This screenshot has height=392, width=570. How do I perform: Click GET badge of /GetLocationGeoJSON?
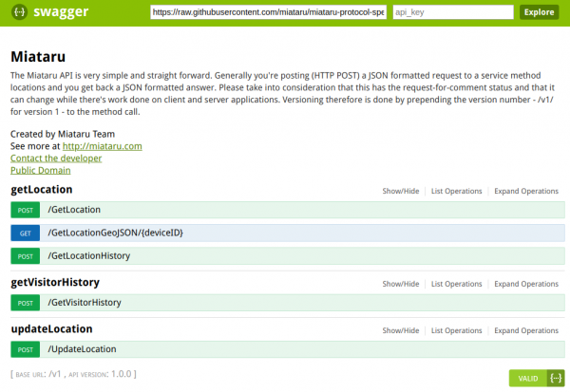[x=25, y=233]
